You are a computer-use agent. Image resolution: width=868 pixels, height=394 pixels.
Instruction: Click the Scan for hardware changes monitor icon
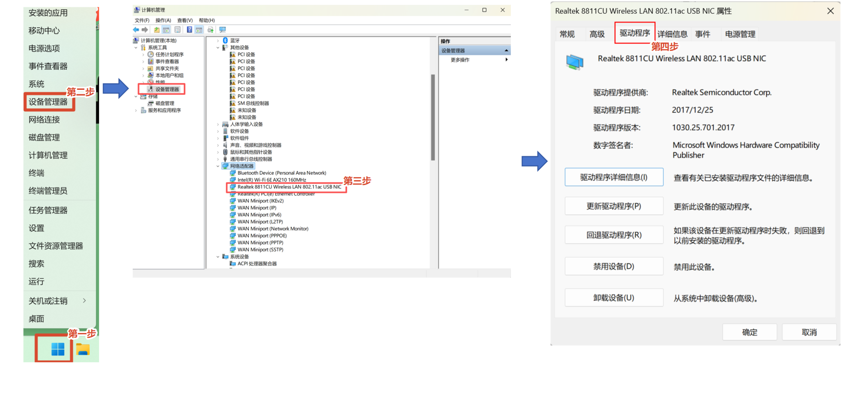(222, 30)
